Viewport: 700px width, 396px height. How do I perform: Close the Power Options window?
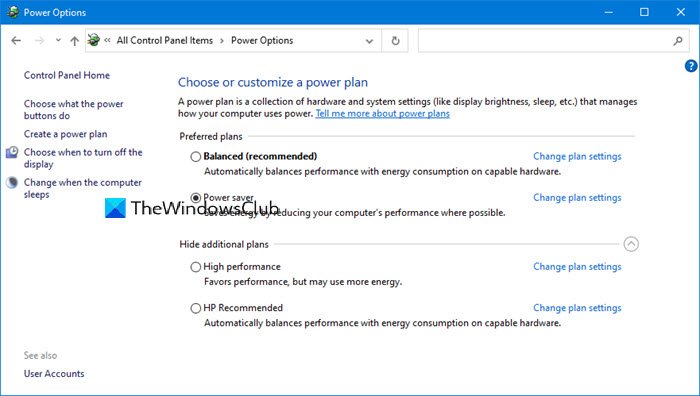point(680,12)
